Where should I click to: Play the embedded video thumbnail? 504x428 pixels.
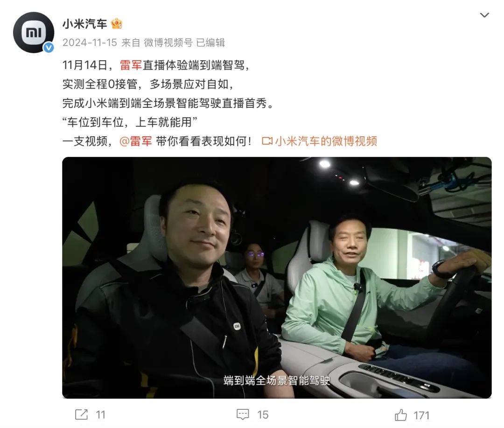coord(277,278)
